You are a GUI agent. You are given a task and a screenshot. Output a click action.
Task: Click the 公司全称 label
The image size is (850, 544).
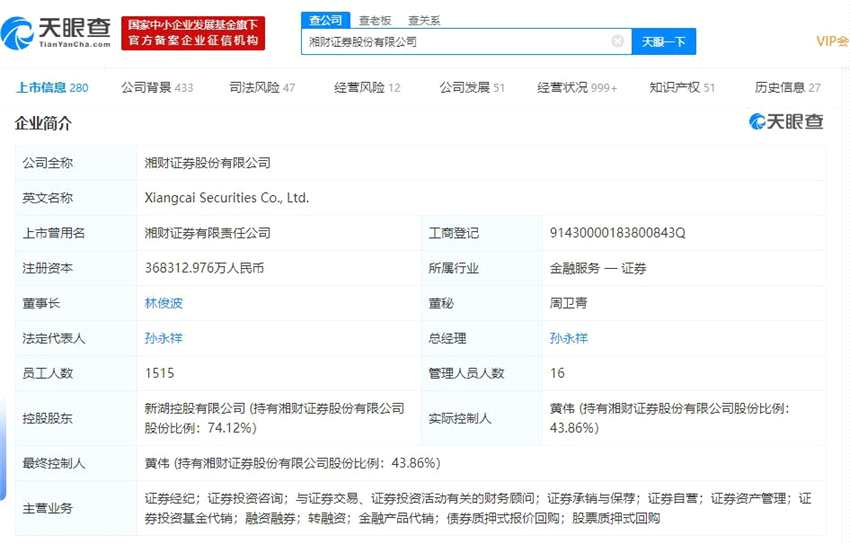[x=48, y=163]
